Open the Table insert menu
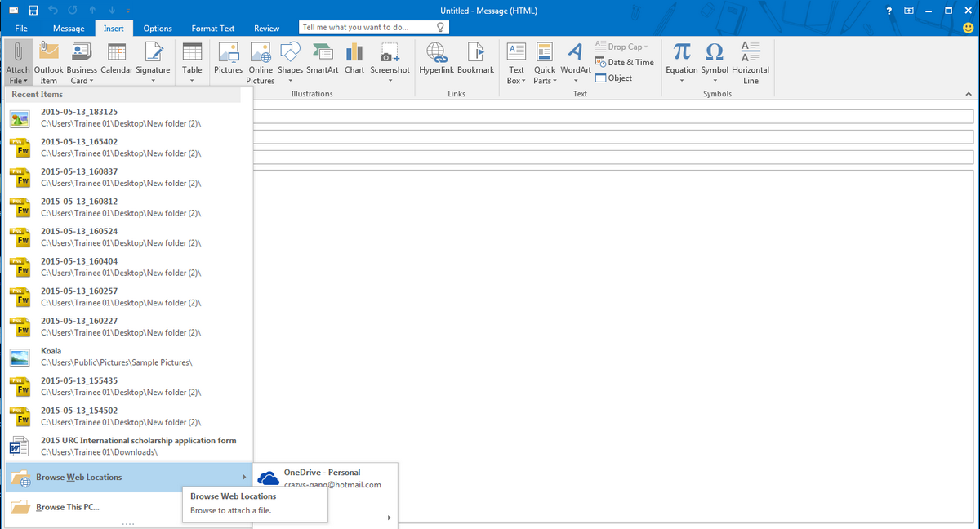The width and height of the screenshot is (980, 529). pyautogui.click(x=192, y=63)
